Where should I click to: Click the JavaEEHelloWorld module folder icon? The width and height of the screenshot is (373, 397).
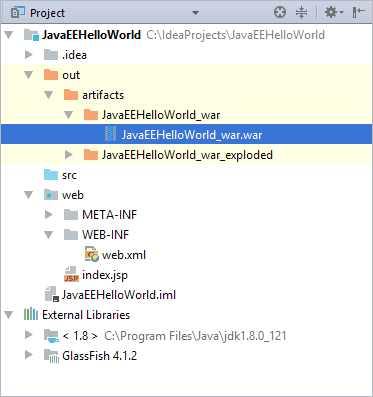(x=31, y=35)
